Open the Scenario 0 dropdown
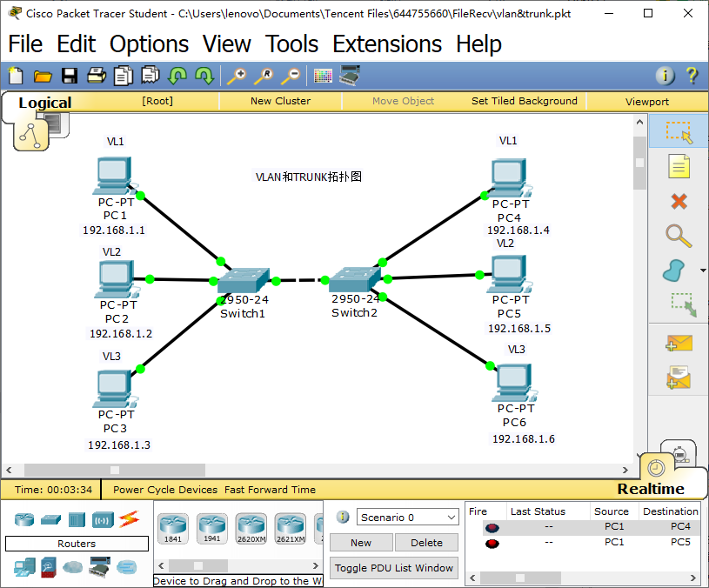The height and width of the screenshot is (588, 709). click(x=407, y=517)
